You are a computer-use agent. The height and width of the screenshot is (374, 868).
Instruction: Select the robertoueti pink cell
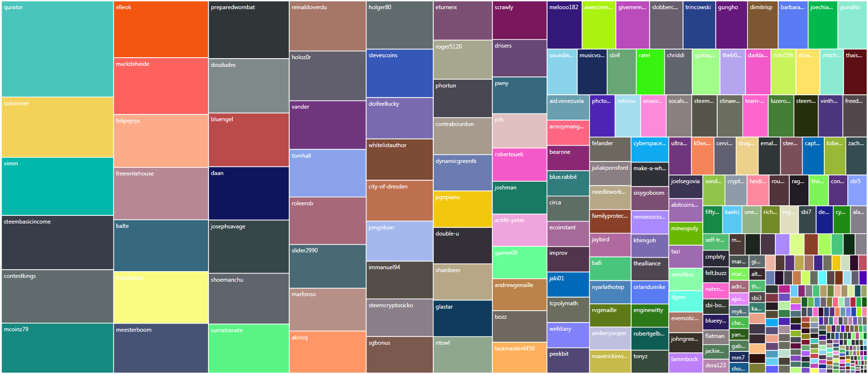[519, 165]
